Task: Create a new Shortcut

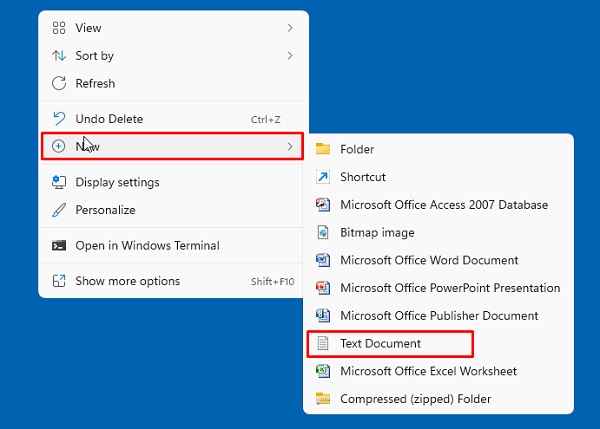Action: (439, 177)
